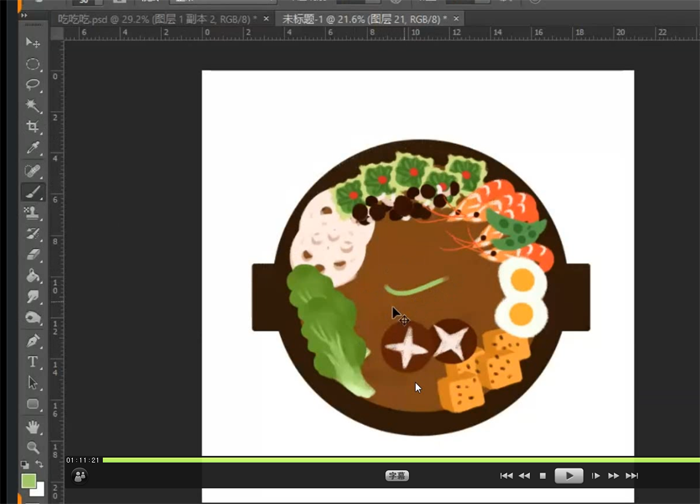The image size is (700, 504).
Task: Open the green foreground color swatch
Action: [29, 481]
